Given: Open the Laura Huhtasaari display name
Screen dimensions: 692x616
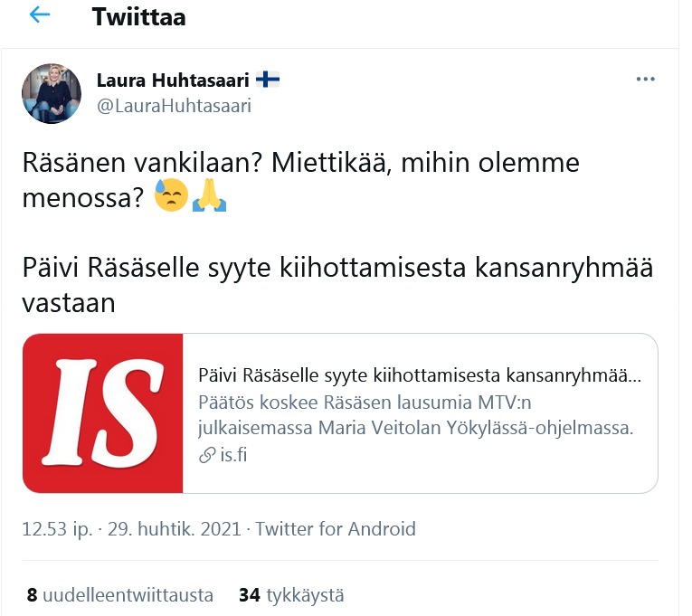Looking at the screenshot, I should pos(171,81).
